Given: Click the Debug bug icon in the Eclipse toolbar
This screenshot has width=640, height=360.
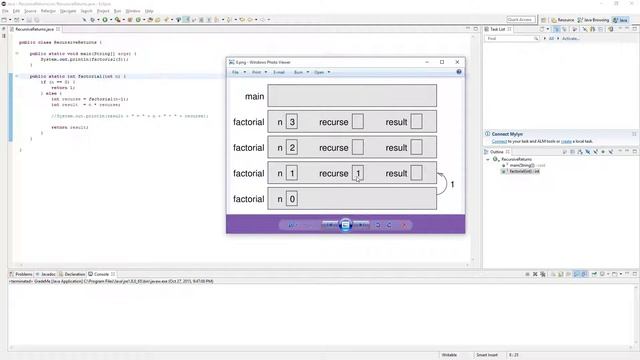Looking at the screenshot, I should pyautogui.click(x=93, y=20).
